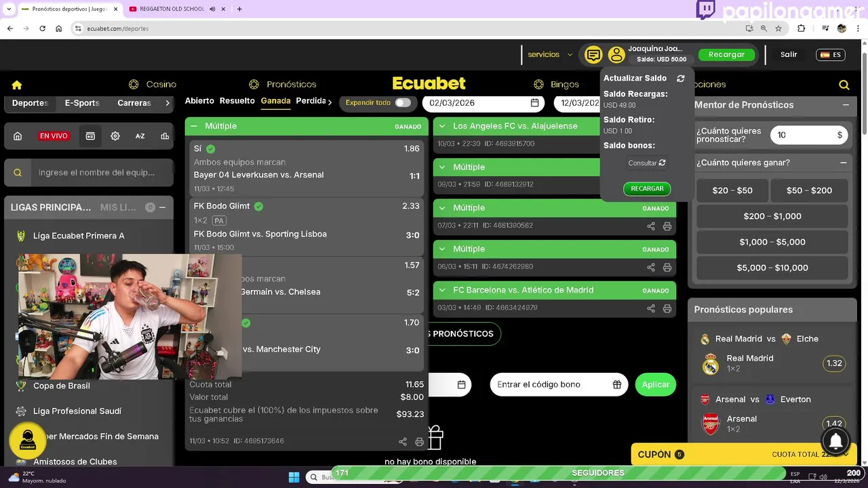Screen dimensions: 868x488
Task: Print the 11/03 Múltiple bet ticket
Action: [x=419, y=442]
